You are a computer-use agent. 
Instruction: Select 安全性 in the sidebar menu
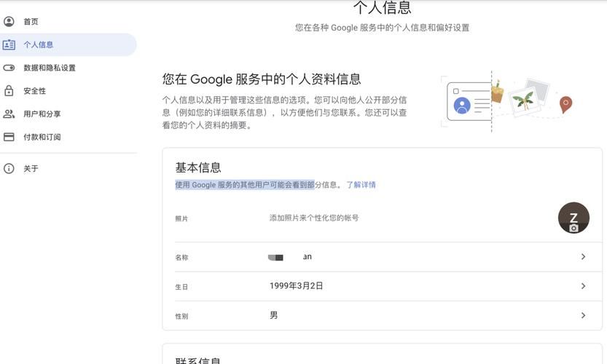[34, 91]
